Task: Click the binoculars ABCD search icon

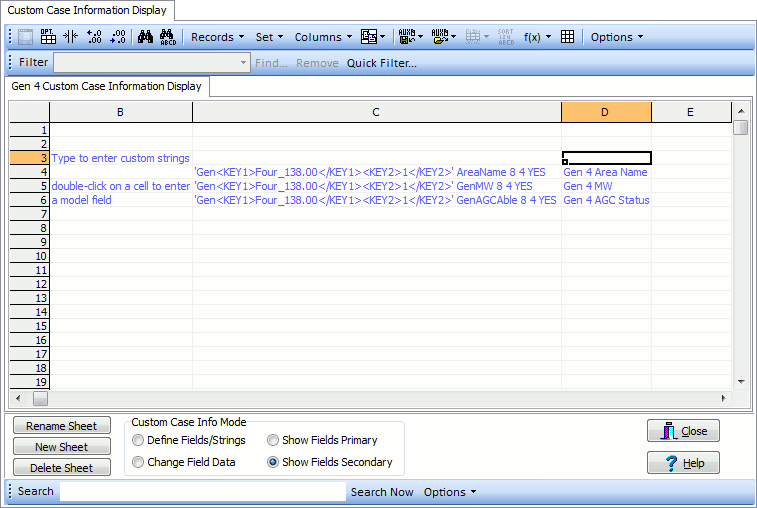Action: coord(168,37)
